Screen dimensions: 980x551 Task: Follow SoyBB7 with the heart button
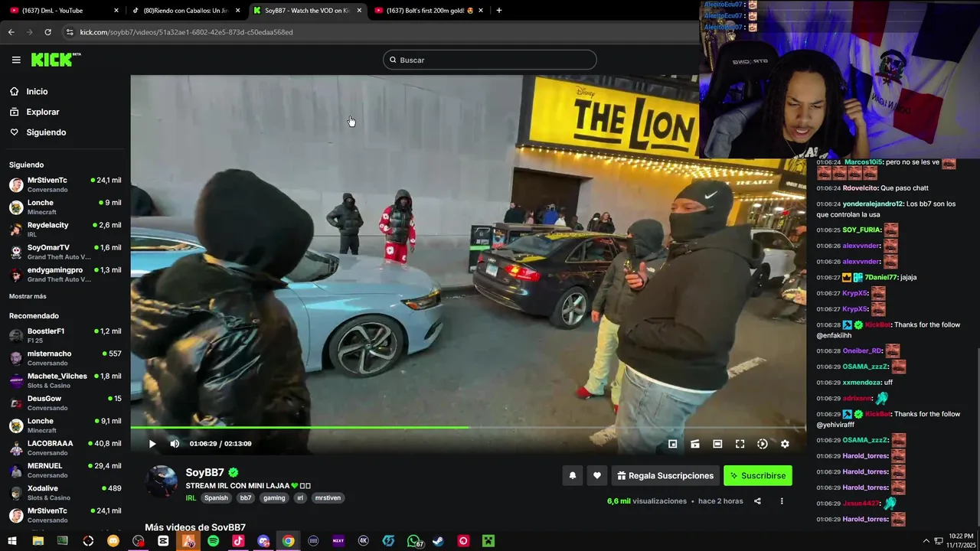[x=597, y=475]
